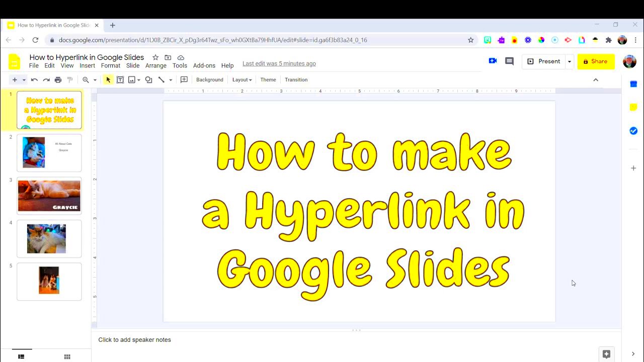644x362 pixels.
Task: Redo the last action
Action: tap(46, 79)
